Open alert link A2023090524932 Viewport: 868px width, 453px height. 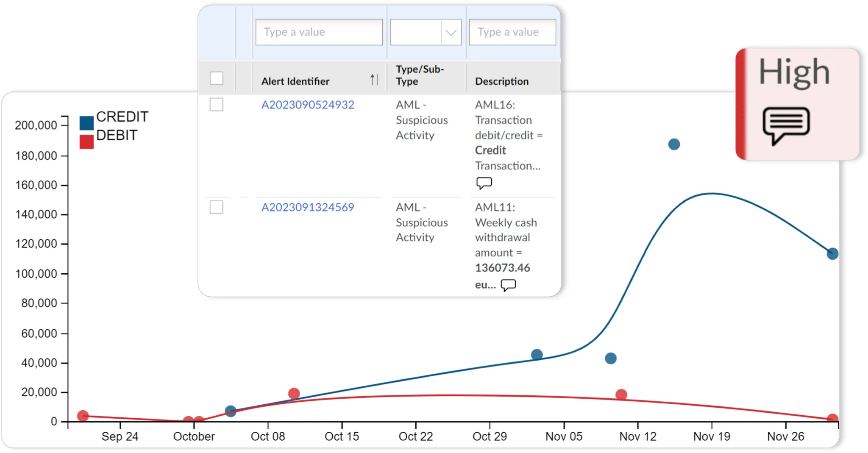pos(308,105)
